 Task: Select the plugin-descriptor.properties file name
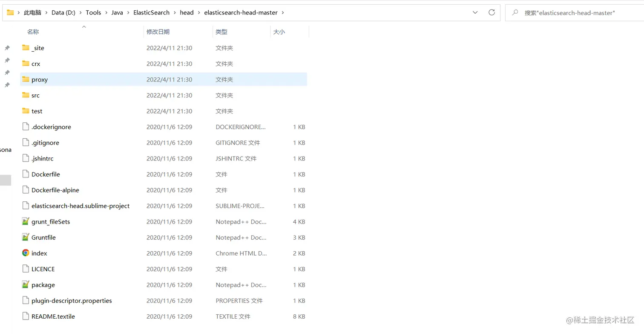pos(72,300)
